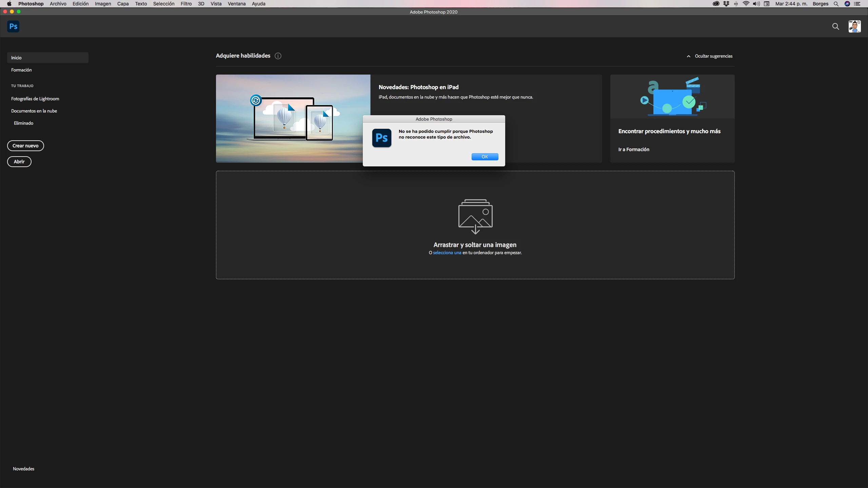Screen dimensions: 868x488
Task: Open the Ventana menu
Action: (x=236, y=4)
